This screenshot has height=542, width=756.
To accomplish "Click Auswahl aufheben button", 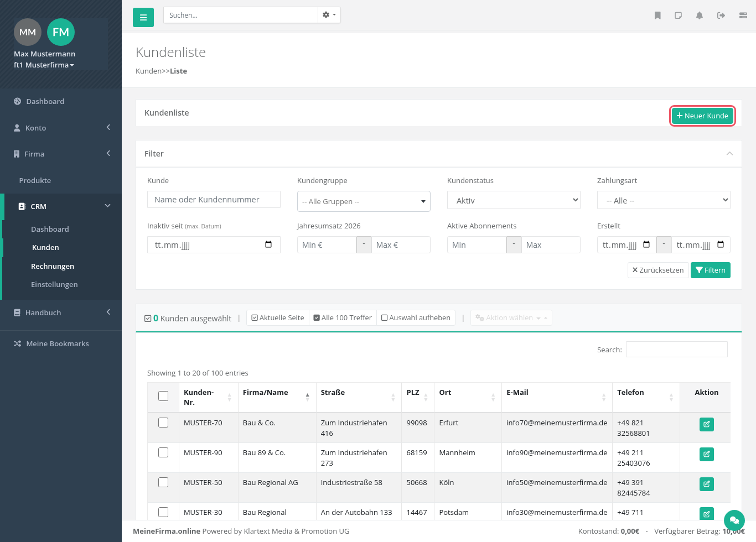I will pos(416,318).
